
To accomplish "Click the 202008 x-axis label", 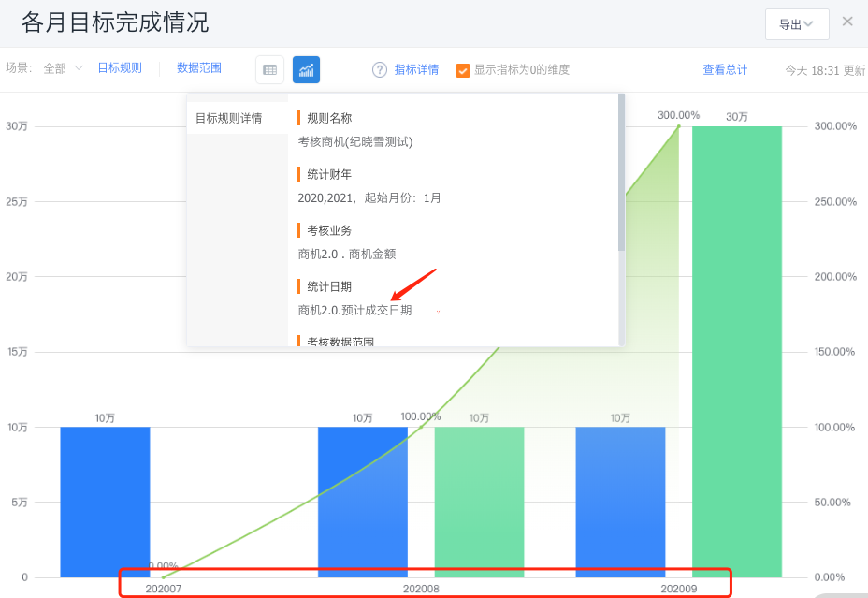I will (421, 589).
